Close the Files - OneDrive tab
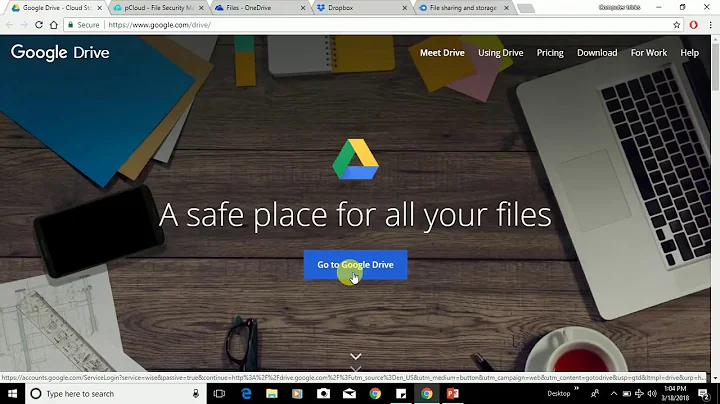The height and width of the screenshot is (404, 720). coord(303,8)
